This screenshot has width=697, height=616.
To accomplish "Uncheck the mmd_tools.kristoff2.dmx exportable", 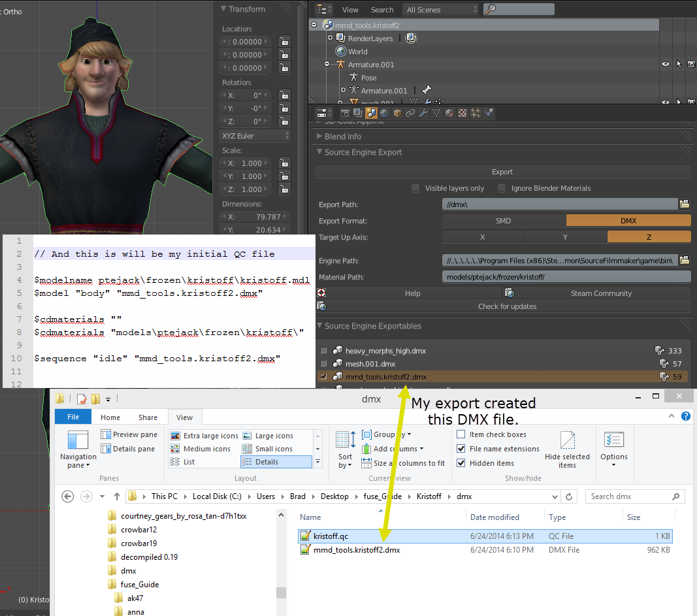I will (323, 376).
